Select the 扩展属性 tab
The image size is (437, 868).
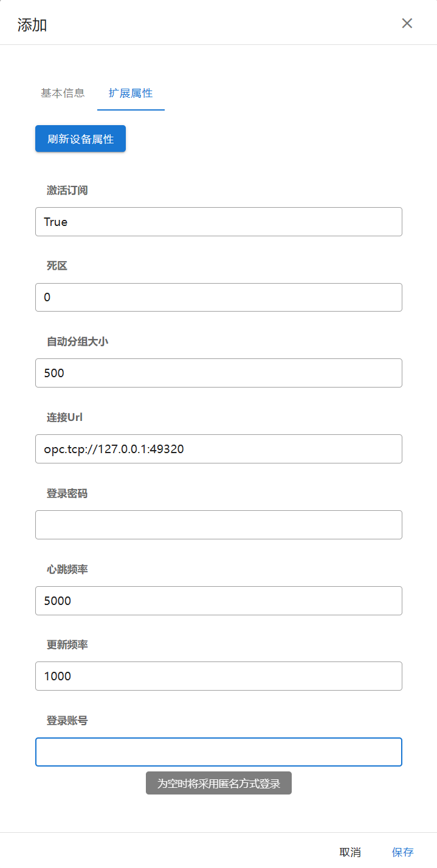tap(131, 93)
